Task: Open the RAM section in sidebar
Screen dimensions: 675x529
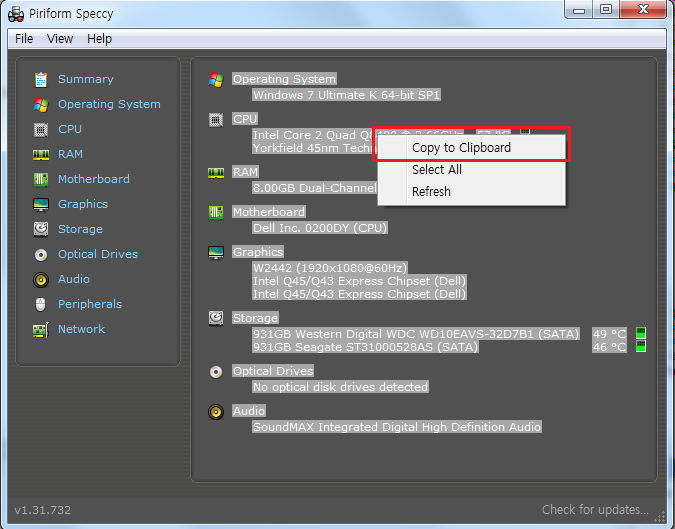Action: click(x=70, y=154)
